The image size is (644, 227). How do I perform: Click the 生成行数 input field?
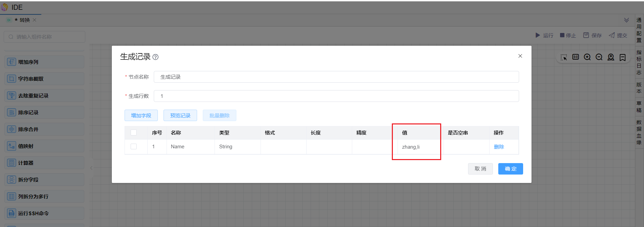(336, 96)
